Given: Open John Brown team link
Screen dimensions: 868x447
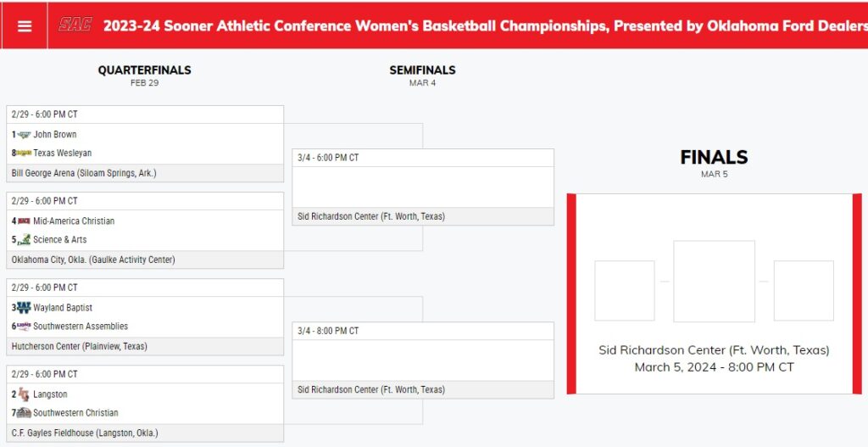Looking at the screenshot, I should [x=55, y=135].
